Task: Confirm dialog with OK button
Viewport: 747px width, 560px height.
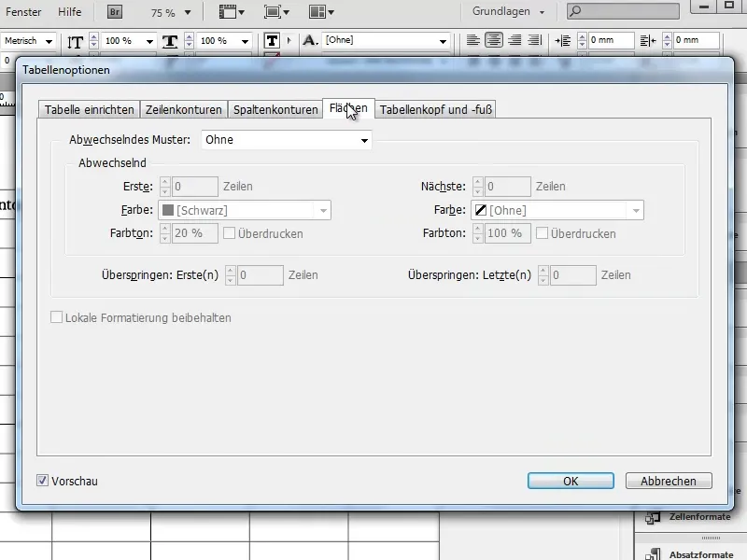Action: tap(571, 481)
